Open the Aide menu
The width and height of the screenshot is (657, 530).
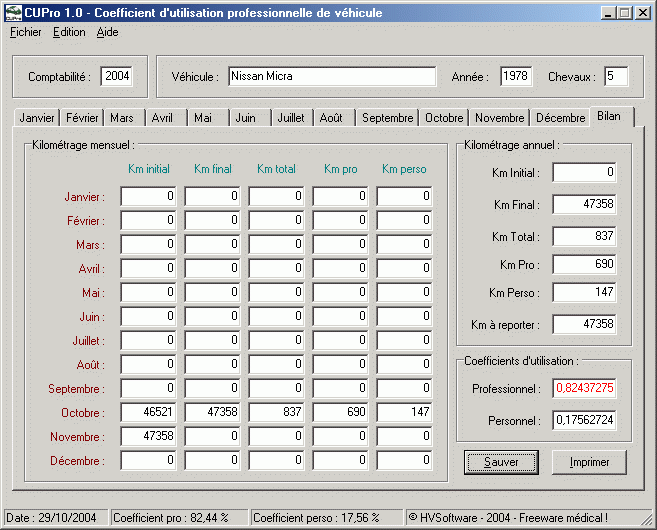[x=107, y=32]
